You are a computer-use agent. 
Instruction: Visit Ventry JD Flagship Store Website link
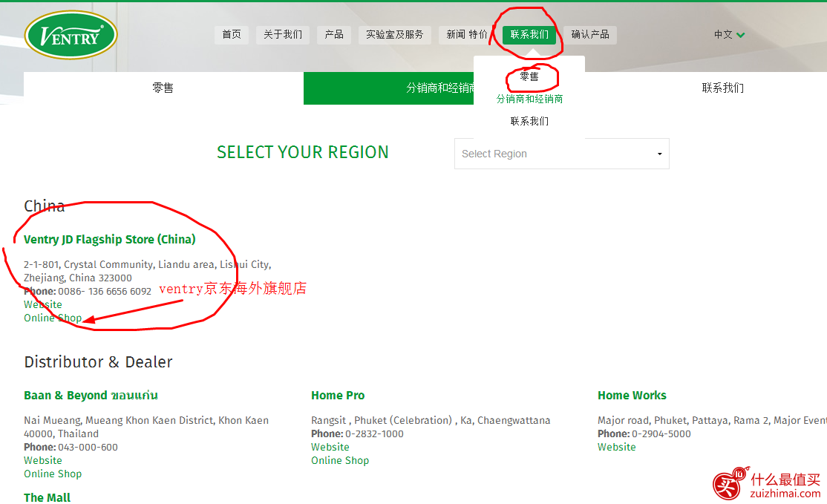click(43, 305)
